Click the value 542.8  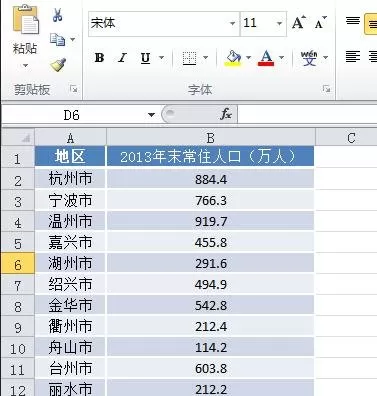point(211,306)
